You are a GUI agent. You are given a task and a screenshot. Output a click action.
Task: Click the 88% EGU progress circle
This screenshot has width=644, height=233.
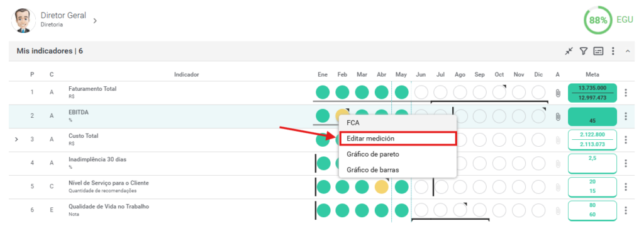pos(597,20)
